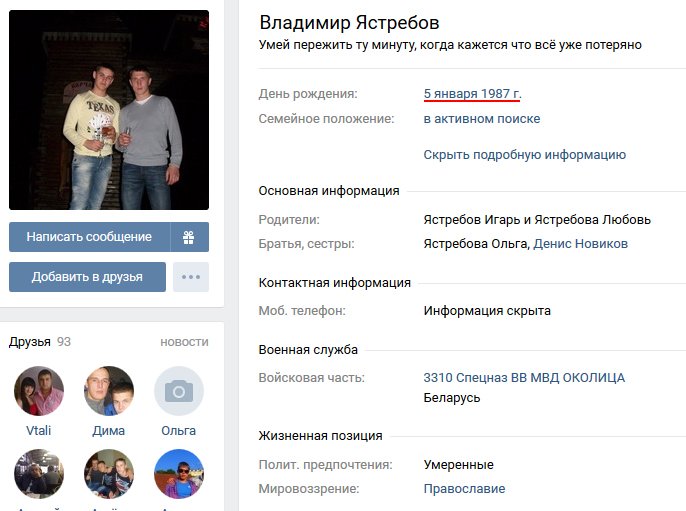The height and width of the screenshot is (511, 686).
Task: Open the friend avatar with sunglasses
Action: pos(178,474)
